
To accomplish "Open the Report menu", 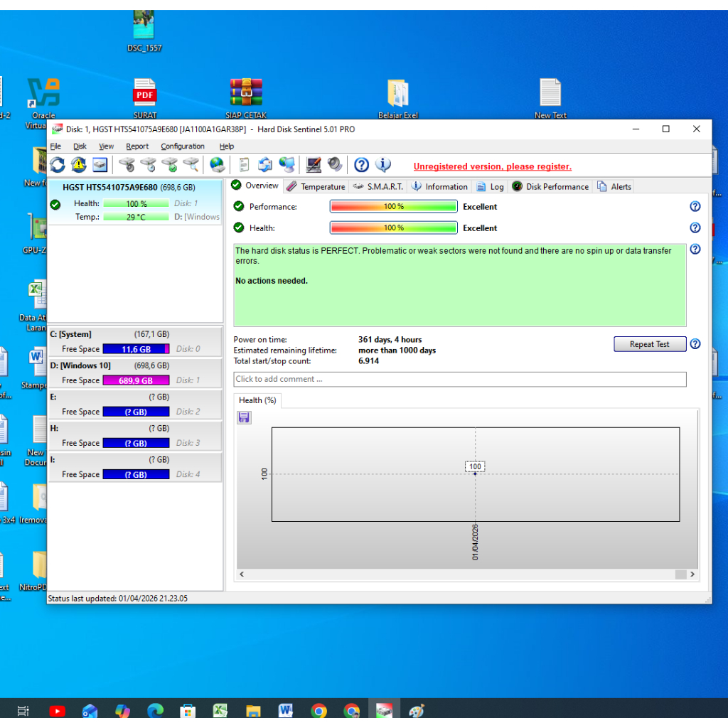I will pos(137,146).
